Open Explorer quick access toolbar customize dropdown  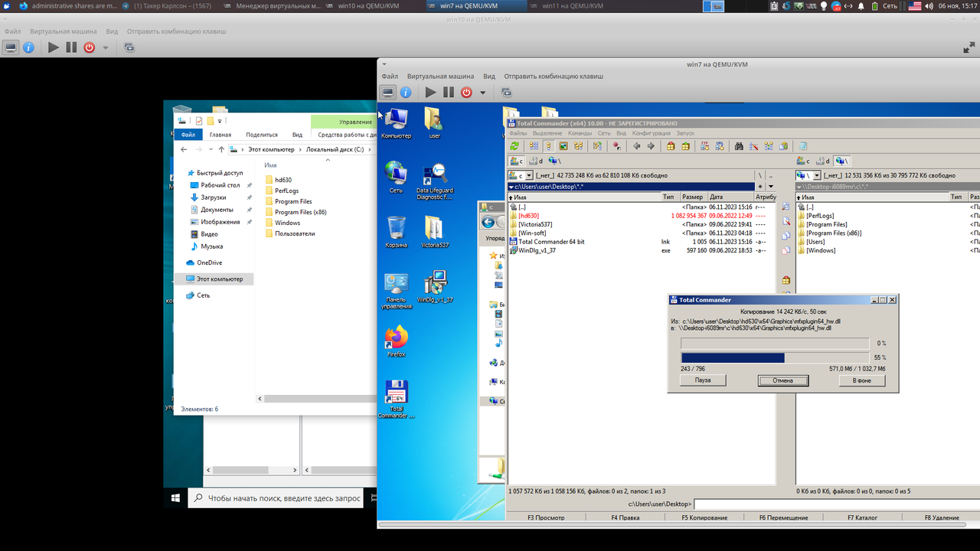220,121
